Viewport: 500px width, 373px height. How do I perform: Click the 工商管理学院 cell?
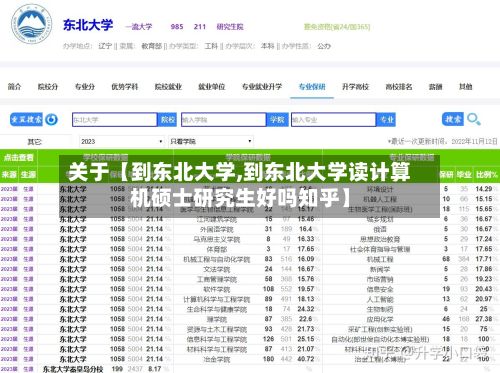pos(217,279)
